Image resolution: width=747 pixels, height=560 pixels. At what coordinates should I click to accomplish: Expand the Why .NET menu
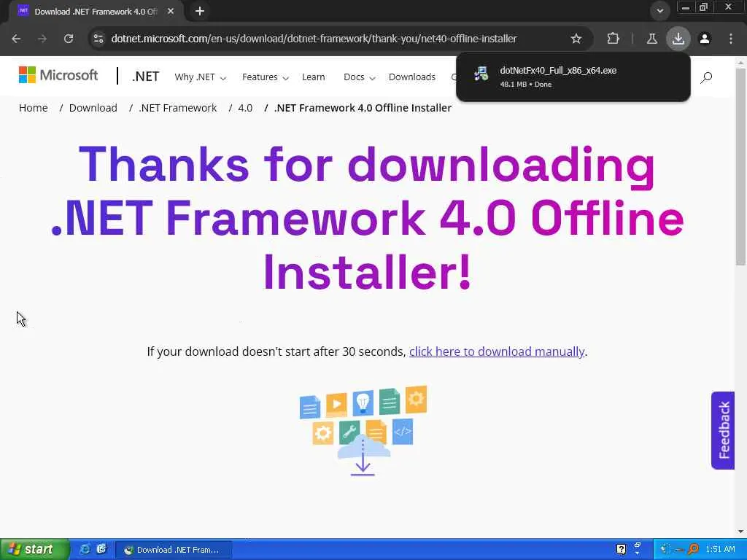(200, 77)
